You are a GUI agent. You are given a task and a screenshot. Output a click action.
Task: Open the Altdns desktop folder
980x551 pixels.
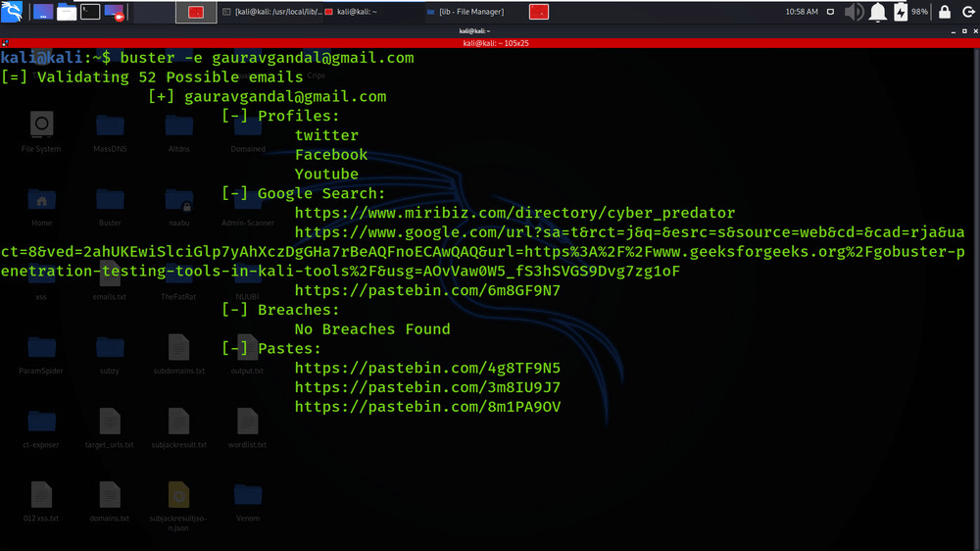point(178,132)
